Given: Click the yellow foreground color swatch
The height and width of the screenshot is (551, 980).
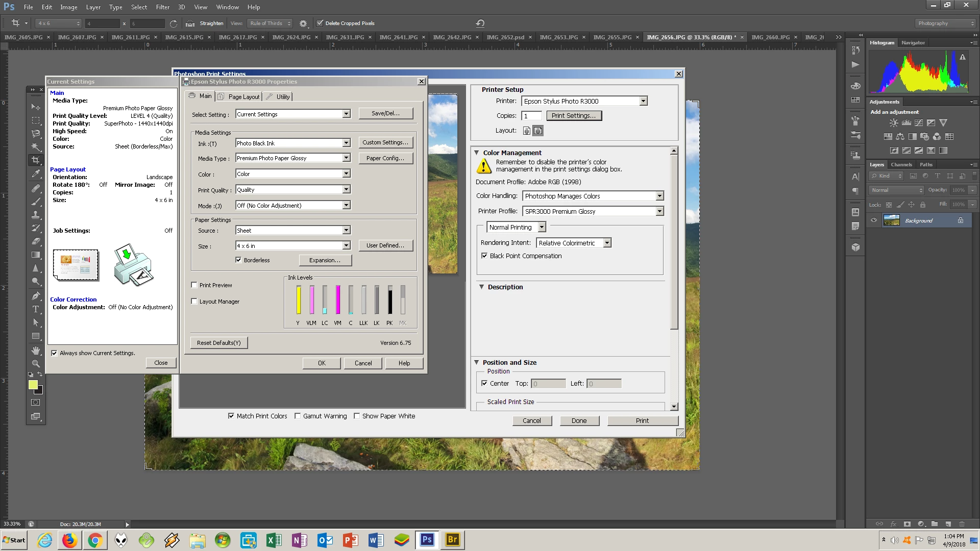Looking at the screenshot, I should click(x=33, y=385).
